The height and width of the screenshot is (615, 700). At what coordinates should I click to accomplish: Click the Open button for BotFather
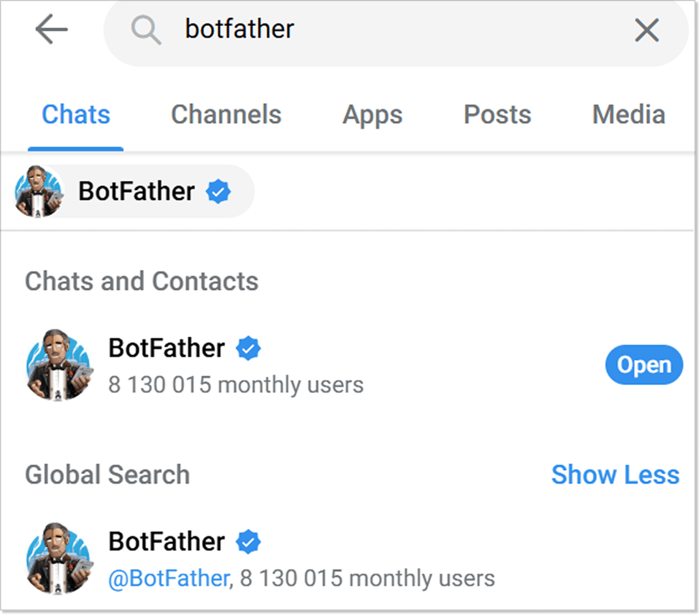644,365
